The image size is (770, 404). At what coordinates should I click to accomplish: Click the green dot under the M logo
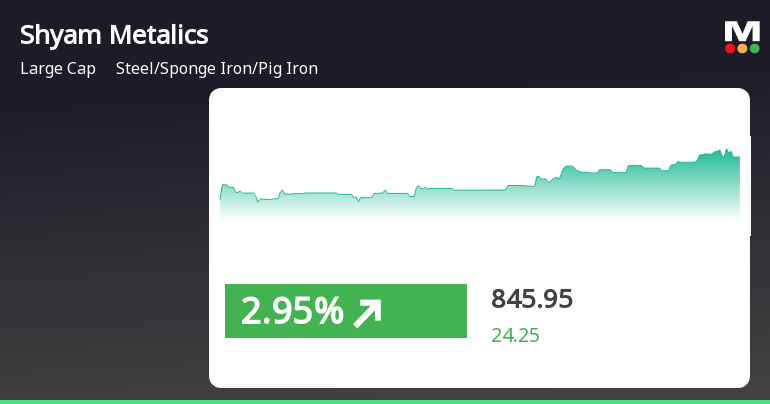(754, 48)
